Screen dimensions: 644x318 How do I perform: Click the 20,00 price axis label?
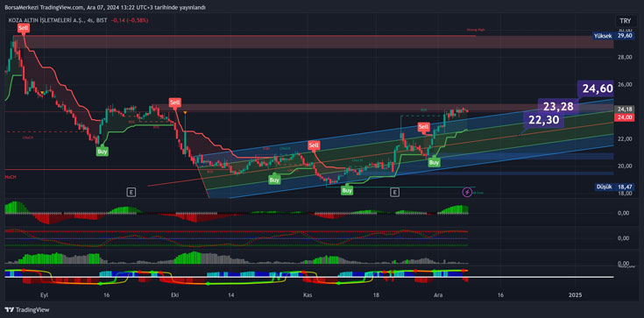click(625, 166)
